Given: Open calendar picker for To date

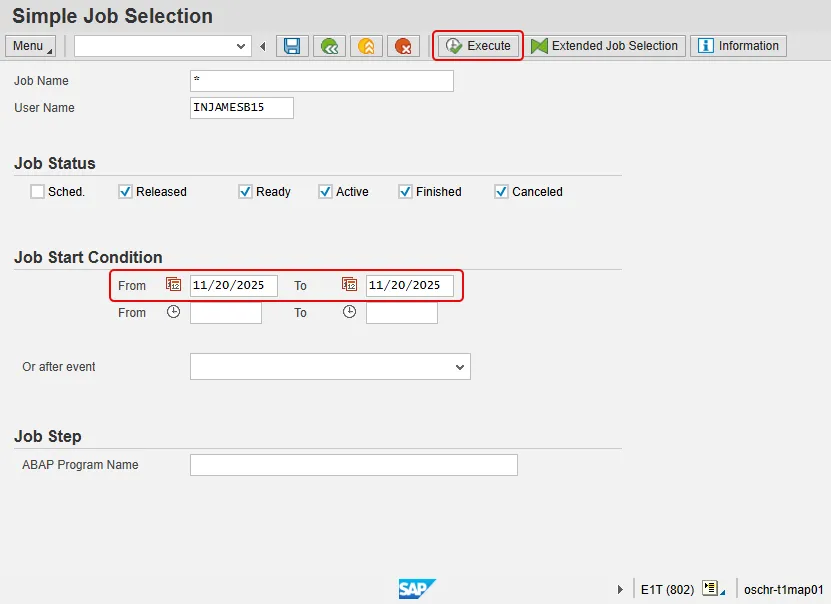Looking at the screenshot, I should coord(349,285).
